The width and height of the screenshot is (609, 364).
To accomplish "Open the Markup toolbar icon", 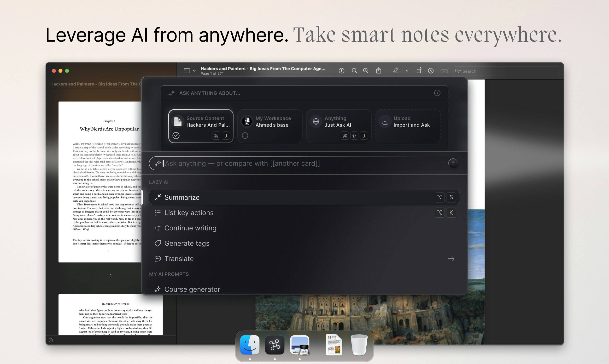I will pyautogui.click(x=430, y=71).
